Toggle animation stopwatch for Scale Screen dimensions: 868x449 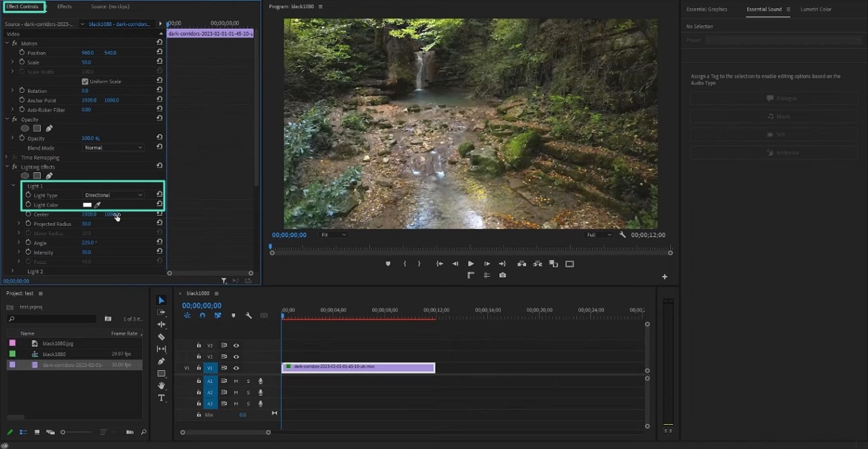(22, 62)
